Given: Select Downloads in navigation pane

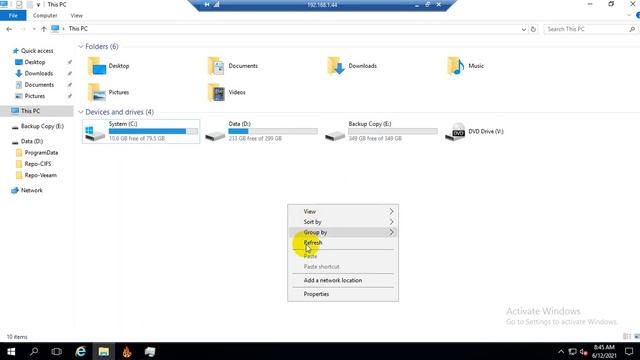Looking at the screenshot, I should coord(38,73).
